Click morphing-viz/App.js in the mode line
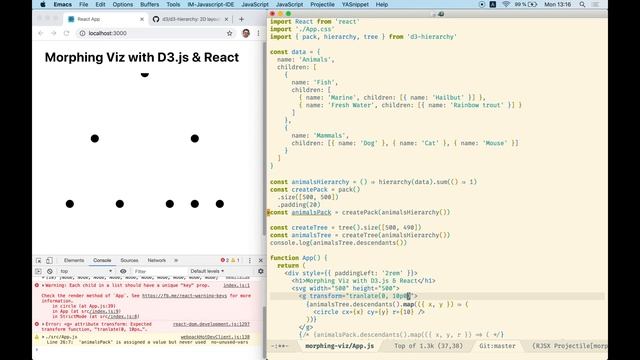 point(340,346)
